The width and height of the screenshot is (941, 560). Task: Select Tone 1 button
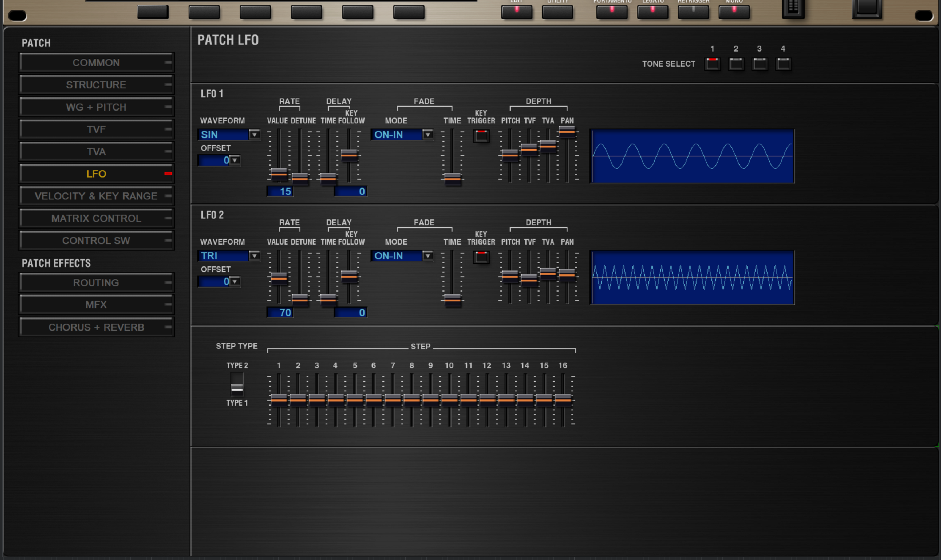coord(712,64)
